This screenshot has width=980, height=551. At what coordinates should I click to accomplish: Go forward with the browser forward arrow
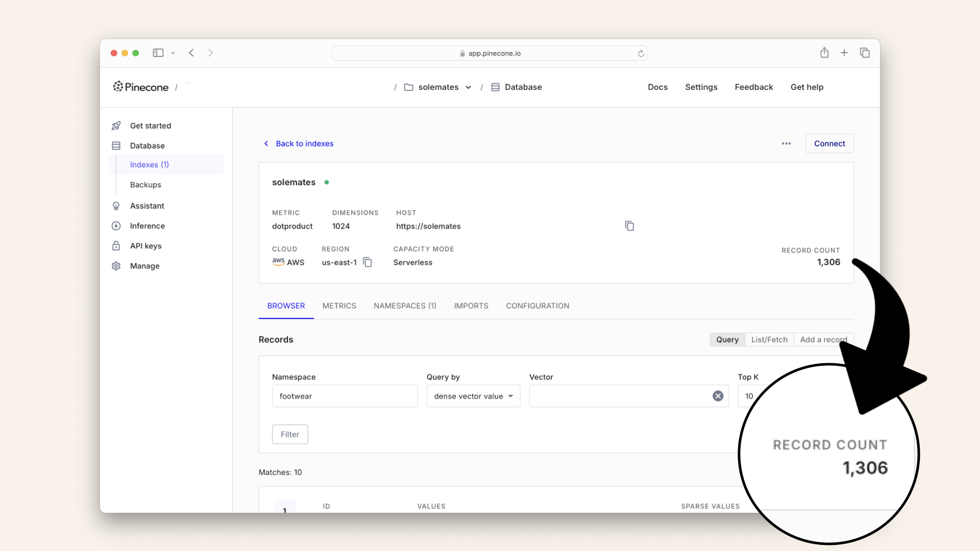coord(210,53)
